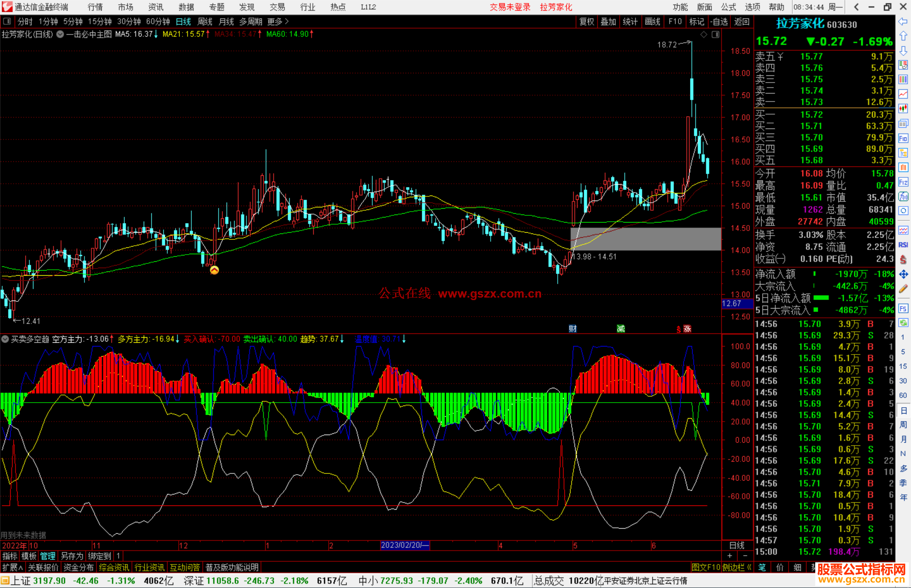The width and height of the screenshot is (911, 588).
Task: Select the pencil drawing tool icon
Action: pos(903,289)
